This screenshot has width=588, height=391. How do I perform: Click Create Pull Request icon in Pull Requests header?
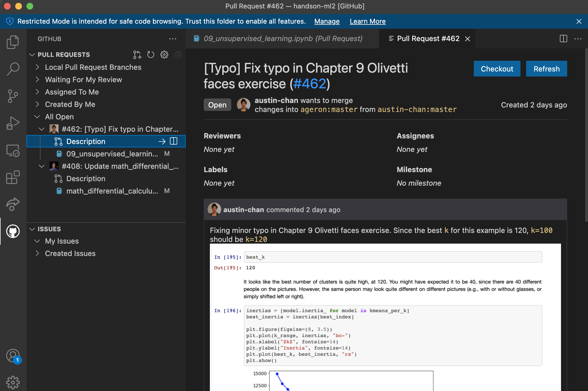pyautogui.click(x=137, y=55)
